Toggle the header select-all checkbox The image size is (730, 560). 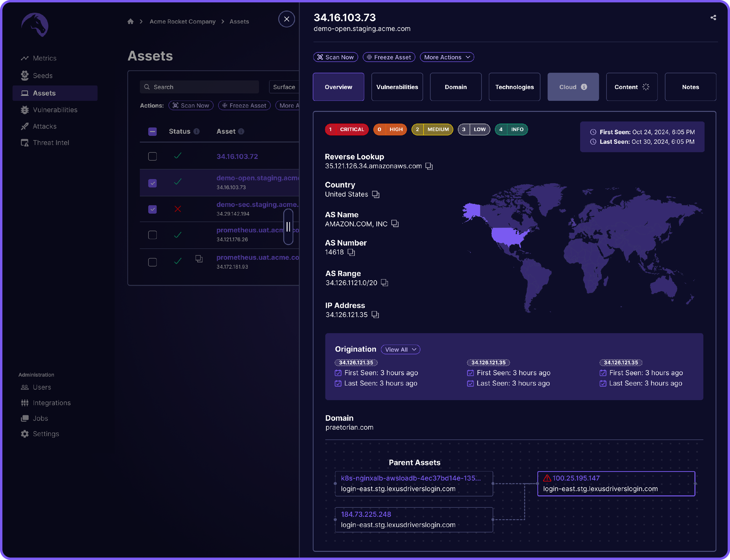click(152, 131)
